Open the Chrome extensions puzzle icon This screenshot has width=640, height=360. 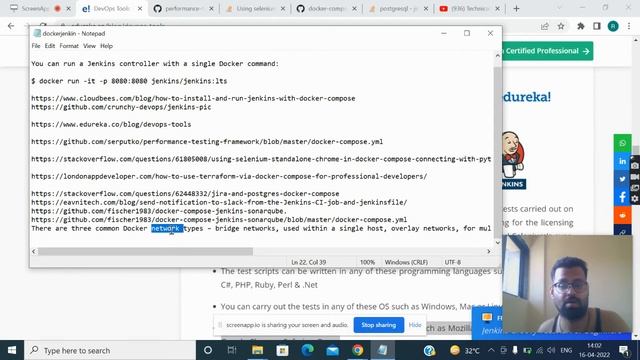pos(580,26)
